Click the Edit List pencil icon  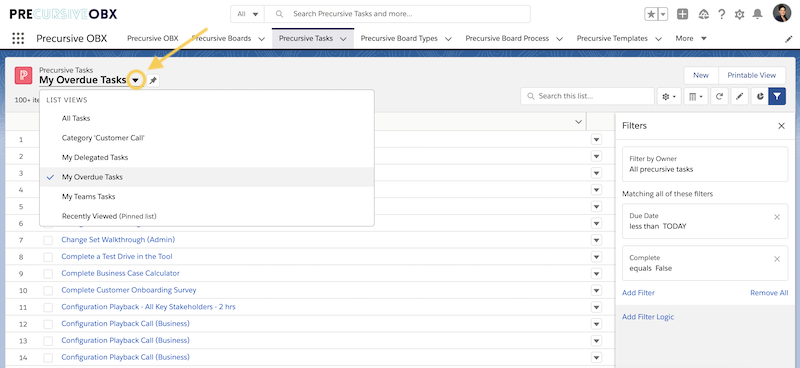pos(739,96)
